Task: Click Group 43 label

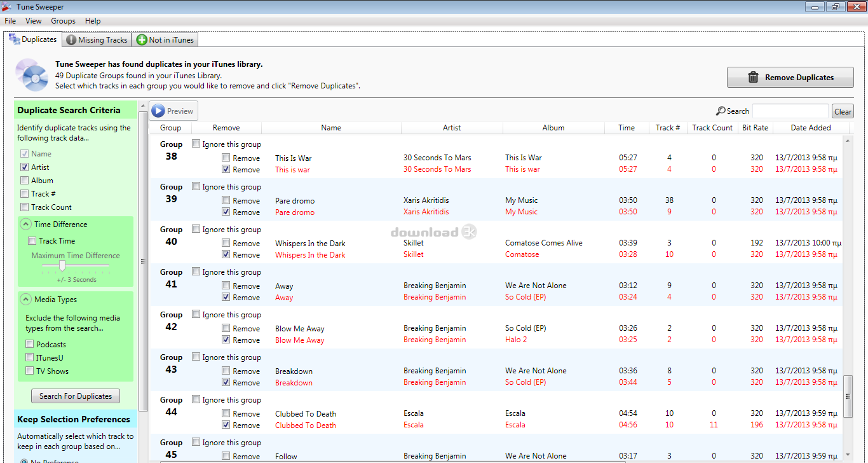Action: [x=171, y=363]
